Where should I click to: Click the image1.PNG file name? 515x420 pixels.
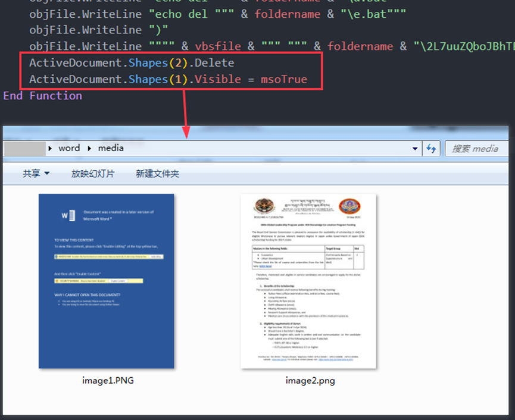(108, 381)
